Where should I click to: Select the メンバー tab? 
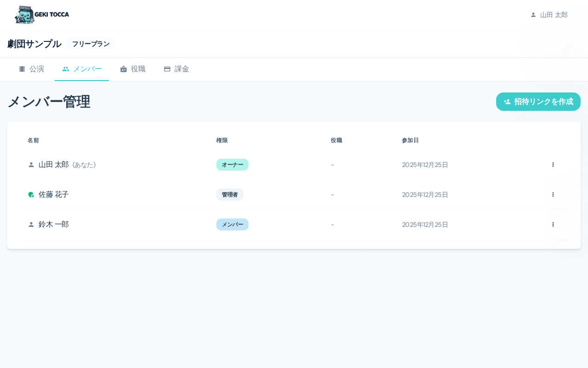point(82,69)
